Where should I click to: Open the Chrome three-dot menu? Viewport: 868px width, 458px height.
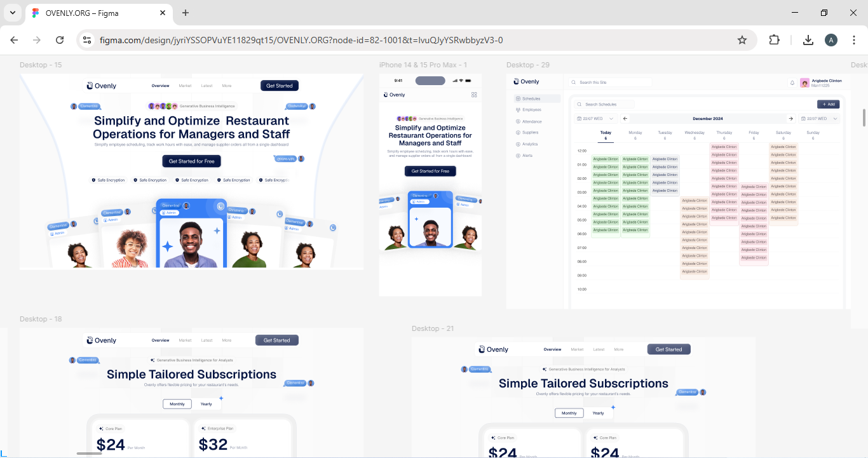pyautogui.click(x=853, y=40)
